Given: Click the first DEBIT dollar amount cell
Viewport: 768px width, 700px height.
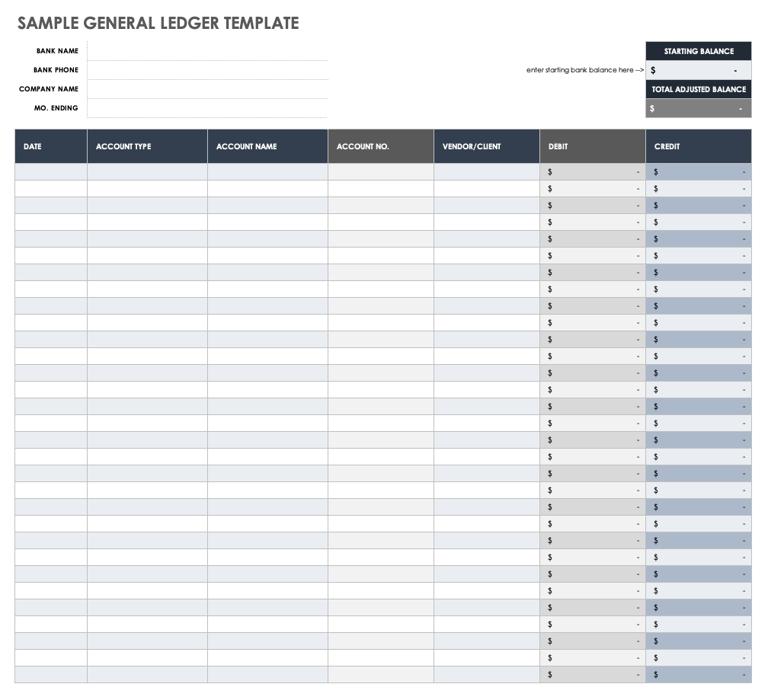Looking at the screenshot, I should point(592,171).
